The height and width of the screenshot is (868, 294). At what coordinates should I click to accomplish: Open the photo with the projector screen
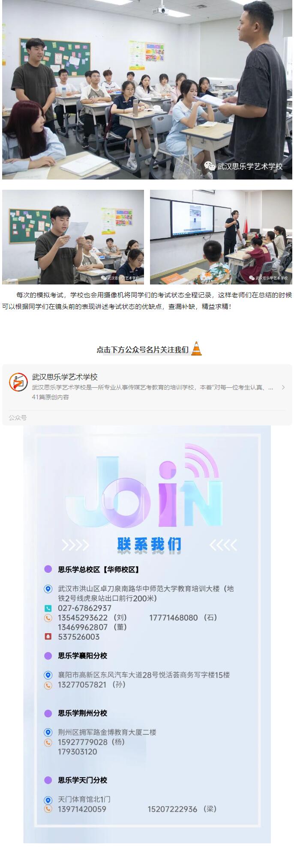coord(221,237)
